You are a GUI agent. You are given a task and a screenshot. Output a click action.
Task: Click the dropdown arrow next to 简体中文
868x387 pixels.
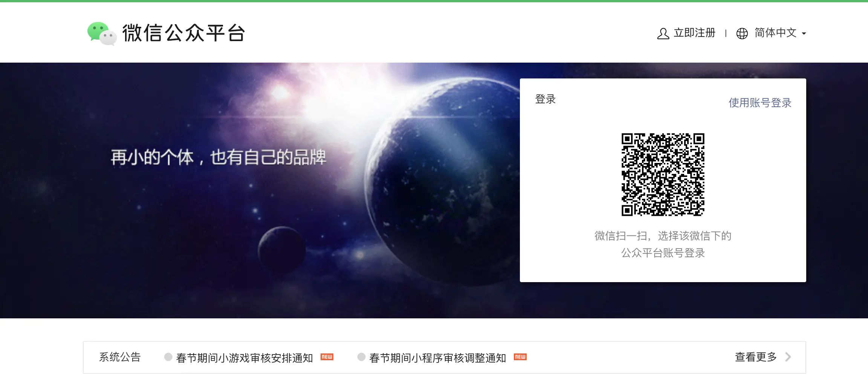tap(804, 34)
